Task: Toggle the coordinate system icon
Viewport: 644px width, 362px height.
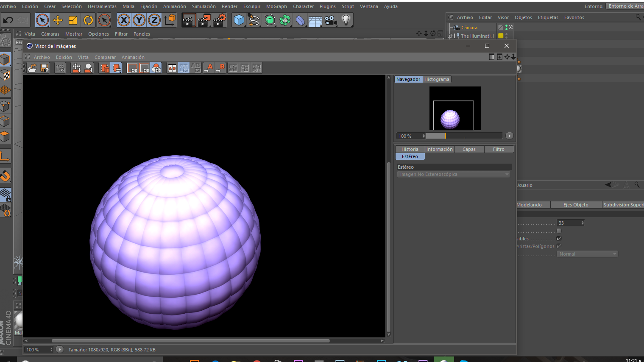Action: (170, 20)
